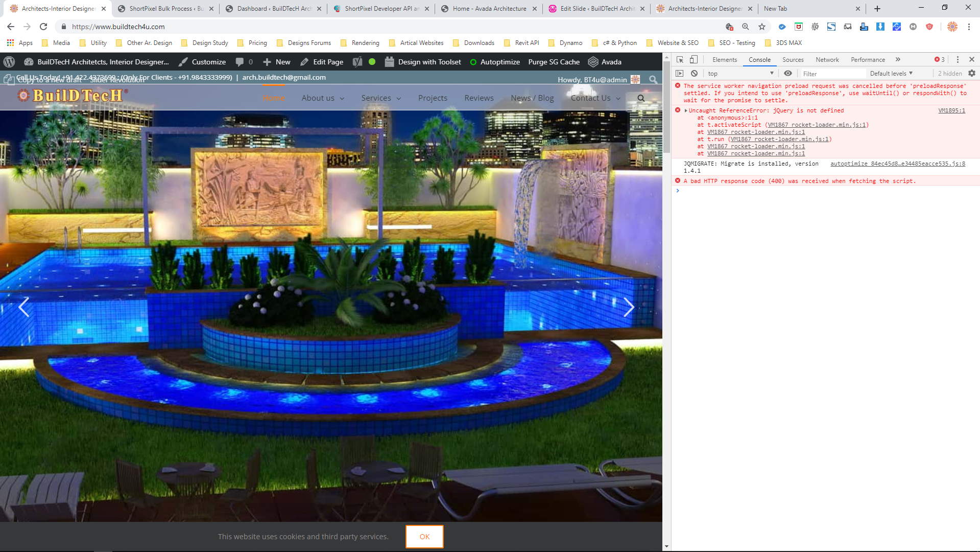Open the Chrome zoom indicator icon
This screenshot has width=980, height=552.
pos(746,27)
